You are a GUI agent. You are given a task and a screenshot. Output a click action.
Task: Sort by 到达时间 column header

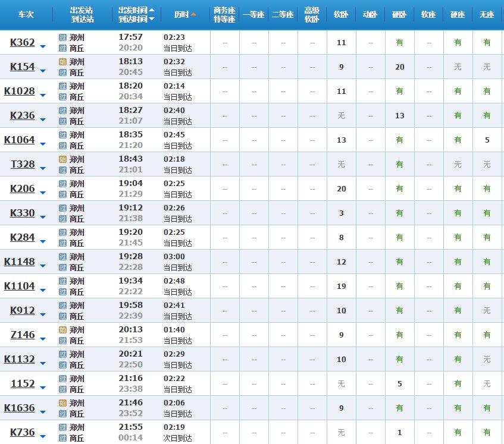(x=136, y=19)
